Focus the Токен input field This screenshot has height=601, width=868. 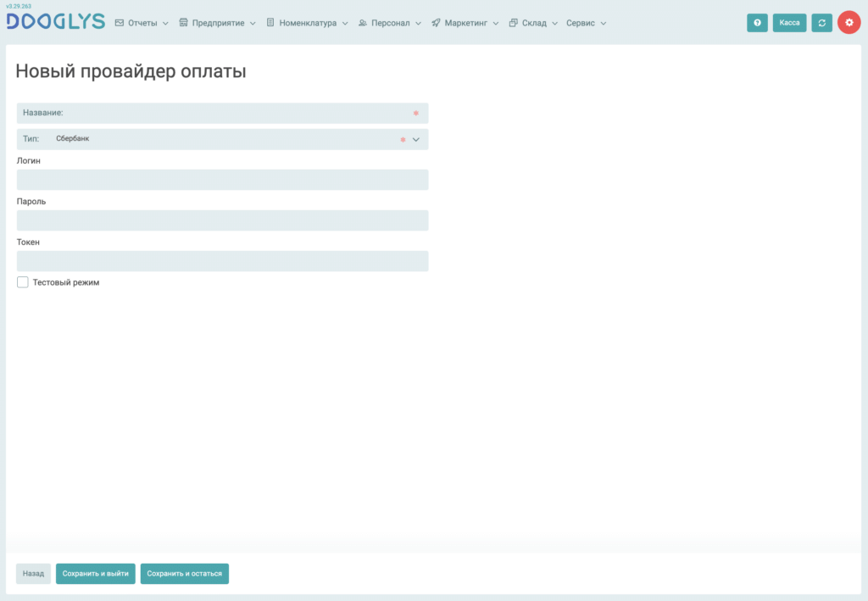[x=223, y=261]
